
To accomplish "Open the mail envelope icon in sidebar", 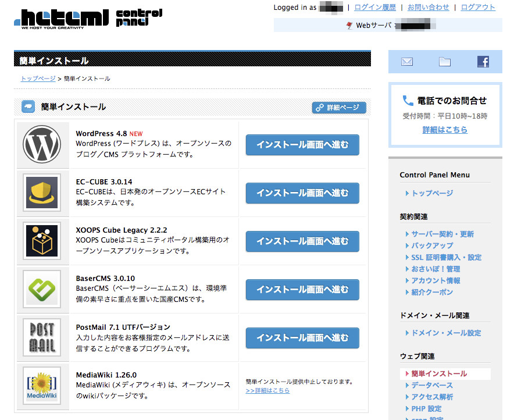I will click(407, 62).
